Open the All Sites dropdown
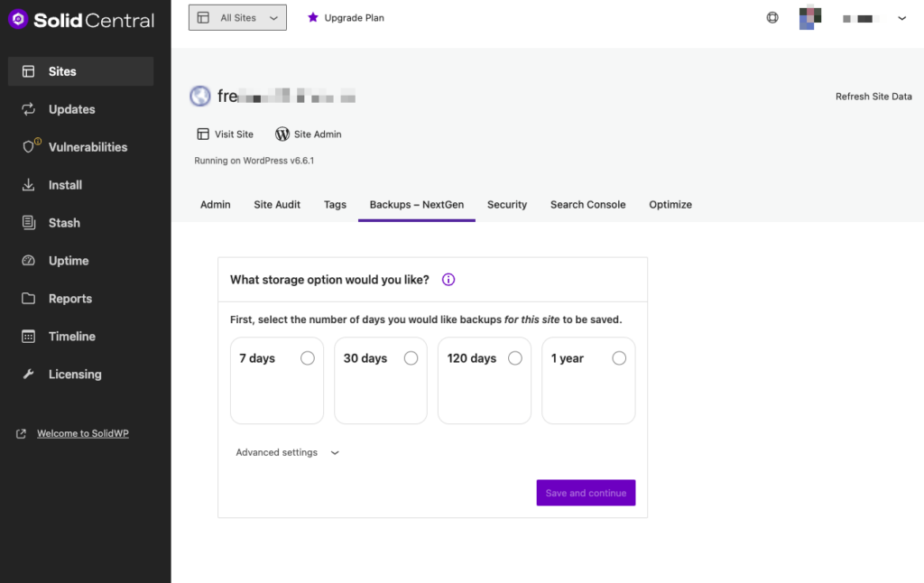 click(237, 17)
